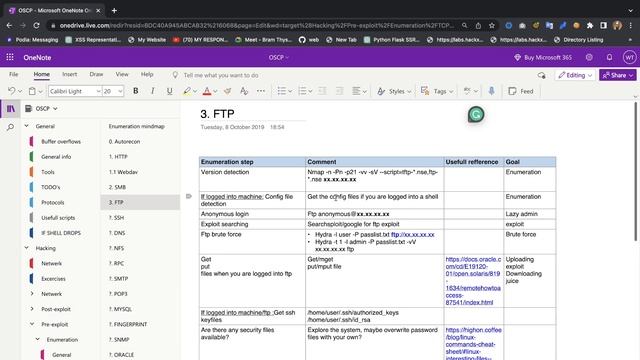
Task: Click the Undo icon in ribbon
Action: pyautogui.click(x=12, y=91)
